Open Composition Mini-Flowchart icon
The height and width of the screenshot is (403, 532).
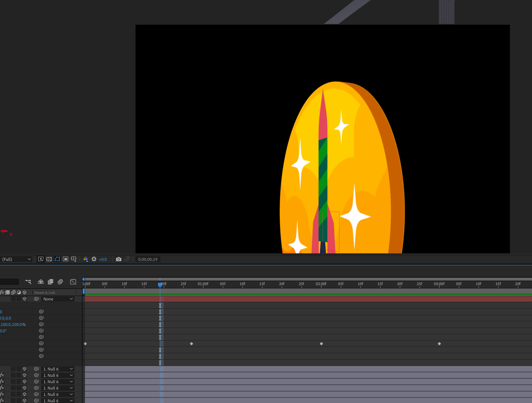(x=28, y=282)
